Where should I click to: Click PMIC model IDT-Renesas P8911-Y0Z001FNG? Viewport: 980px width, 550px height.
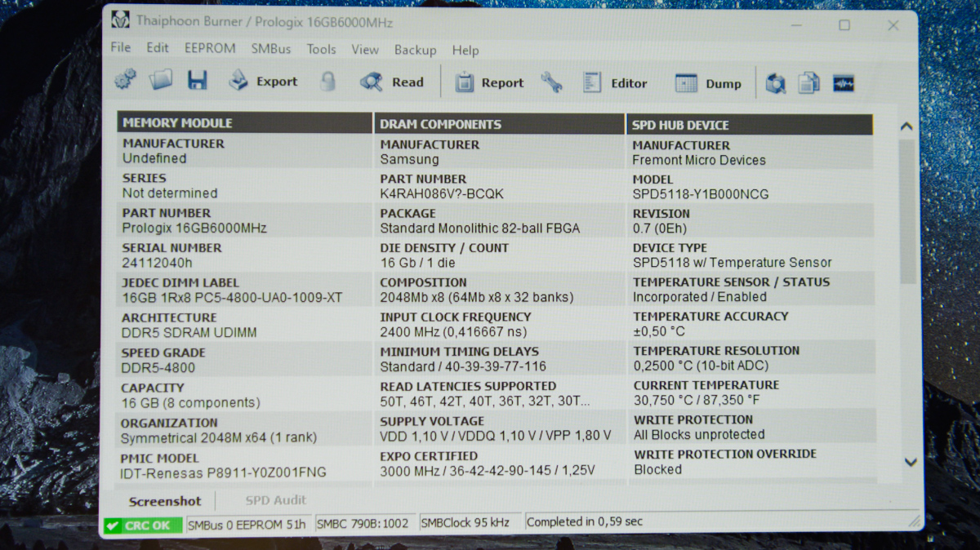[x=223, y=472]
